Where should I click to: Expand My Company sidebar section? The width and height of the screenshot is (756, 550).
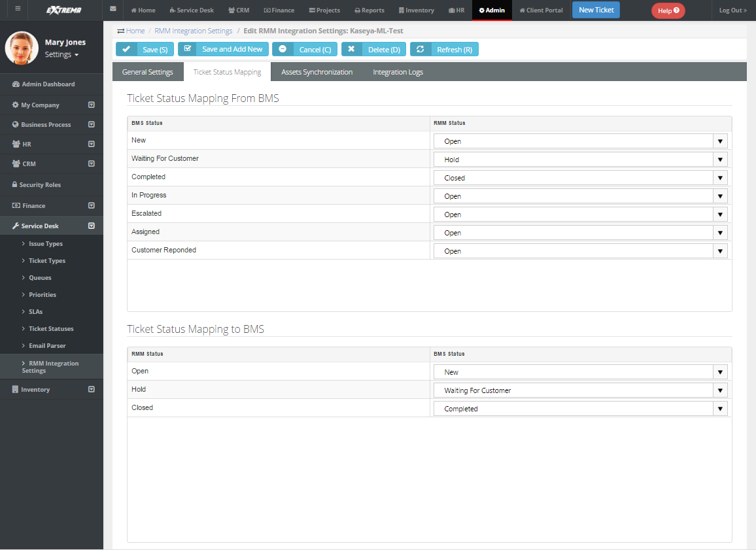click(x=92, y=105)
